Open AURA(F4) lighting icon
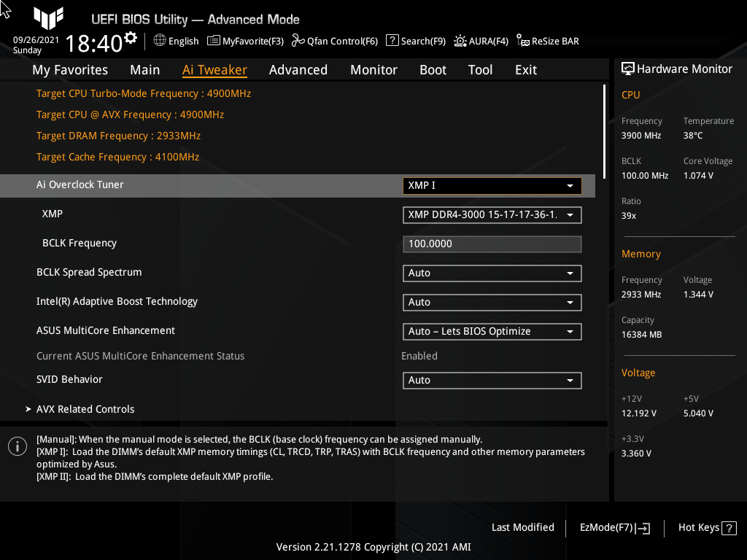The image size is (747, 560). pos(460,41)
